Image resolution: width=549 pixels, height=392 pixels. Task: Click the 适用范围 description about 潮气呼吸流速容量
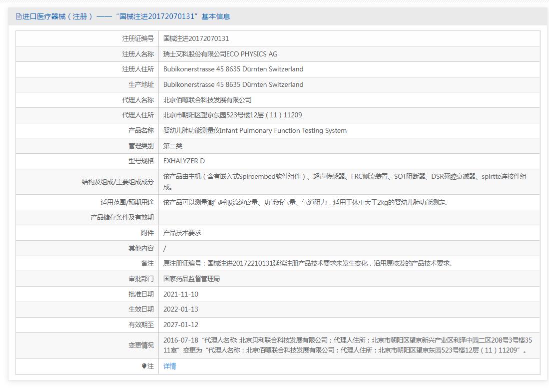coord(306,202)
